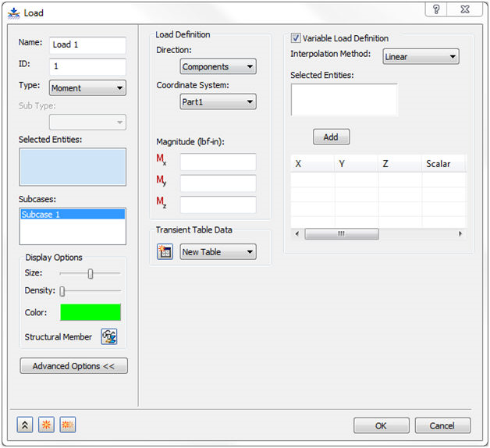Click the Cancel button
This screenshot has height=448, width=490.
(442, 425)
